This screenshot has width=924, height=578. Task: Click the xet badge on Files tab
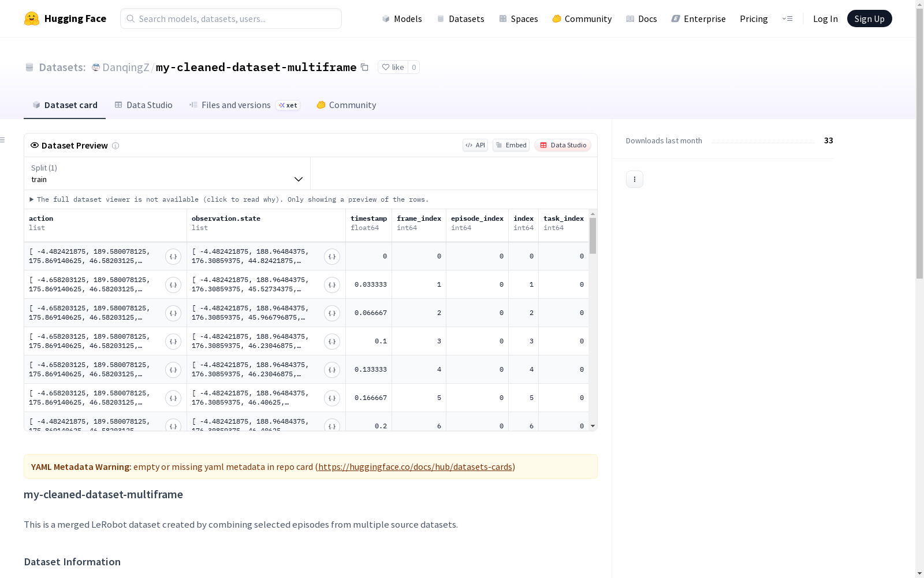coord(288,105)
